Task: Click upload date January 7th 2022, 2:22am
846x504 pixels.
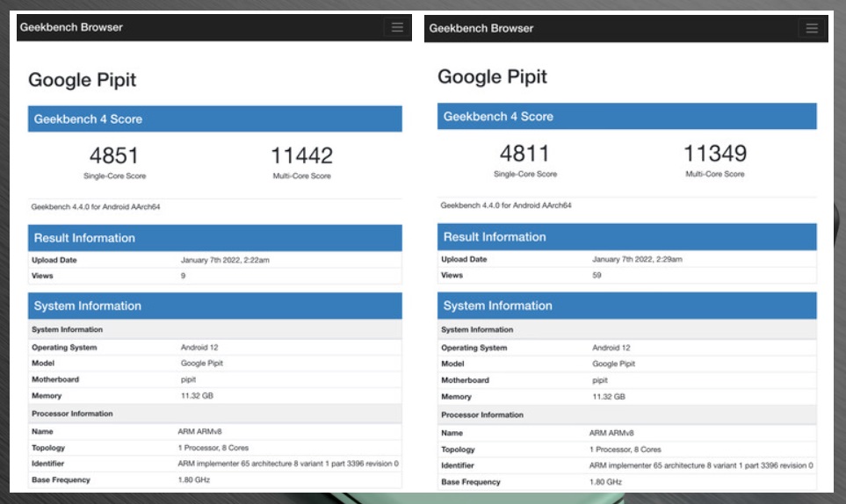Action: pyautogui.click(x=225, y=260)
